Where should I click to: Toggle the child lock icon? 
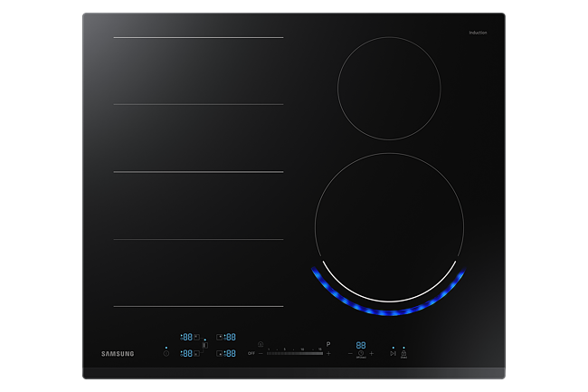click(x=403, y=353)
